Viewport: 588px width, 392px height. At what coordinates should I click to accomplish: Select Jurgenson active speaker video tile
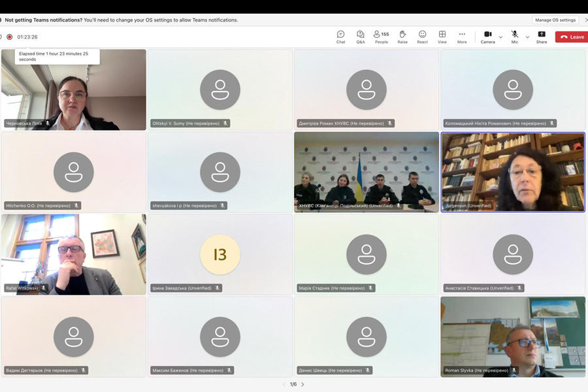coord(513,172)
